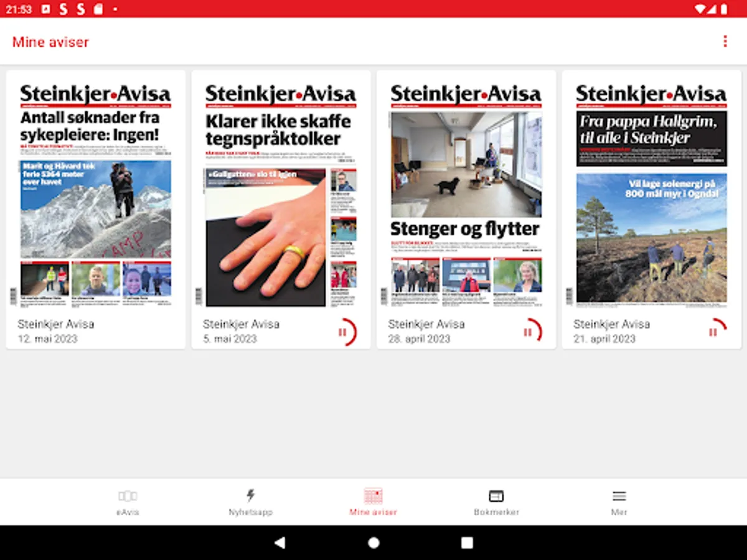The height and width of the screenshot is (560, 747).
Task: Open the three-dot overflow menu
Action: pos(725,42)
